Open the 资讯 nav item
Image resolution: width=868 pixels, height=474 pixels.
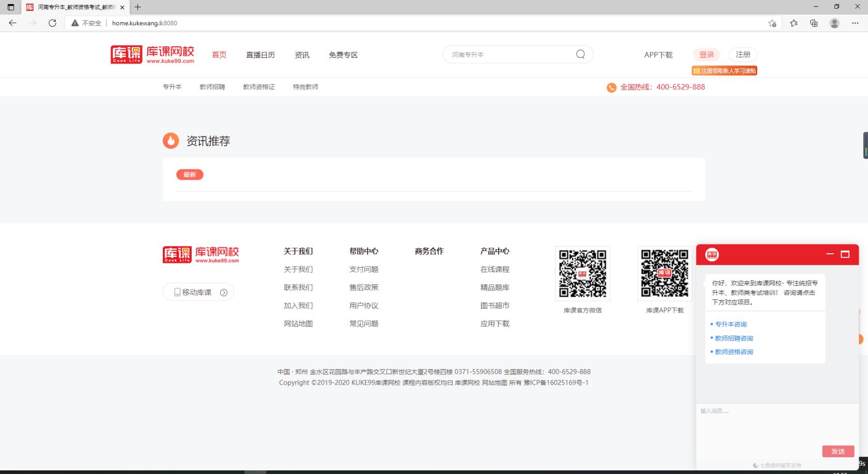302,55
